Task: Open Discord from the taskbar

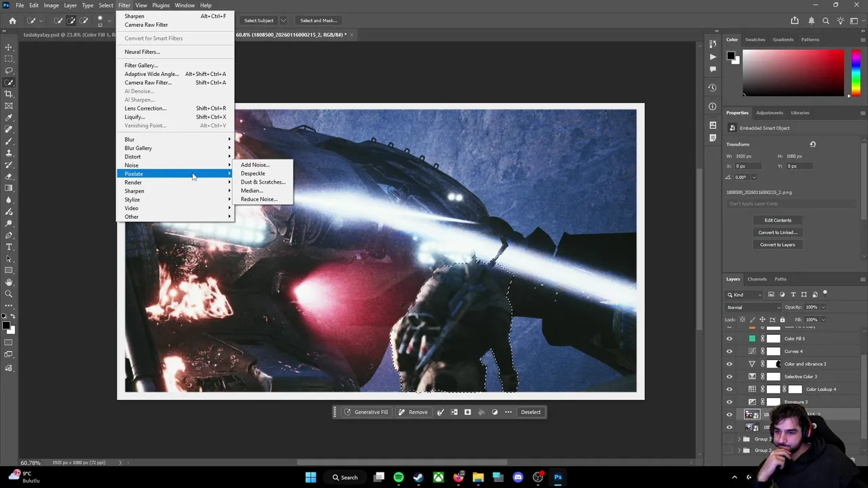Action: click(518, 477)
